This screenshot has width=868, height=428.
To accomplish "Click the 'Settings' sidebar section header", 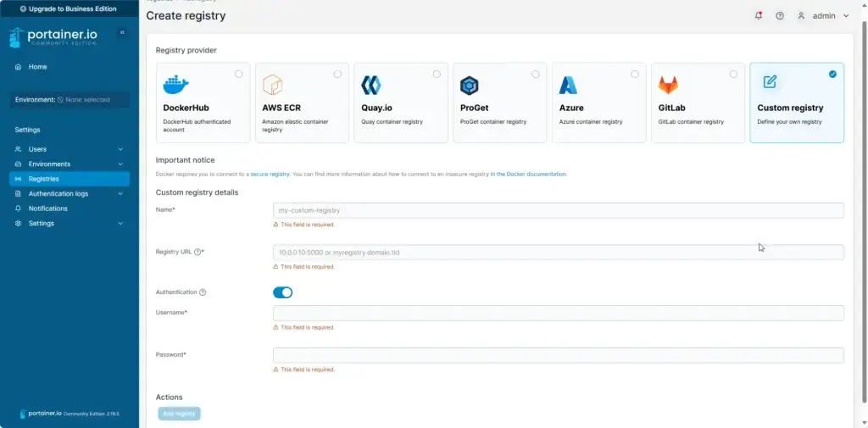I will click(x=27, y=131).
